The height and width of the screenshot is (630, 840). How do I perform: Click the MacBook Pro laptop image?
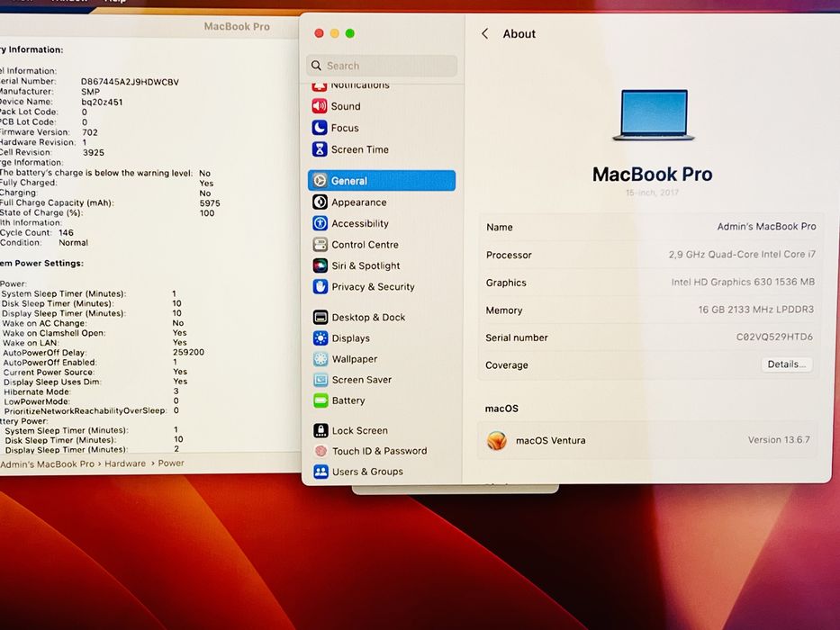pyautogui.click(x=654, y=115)
